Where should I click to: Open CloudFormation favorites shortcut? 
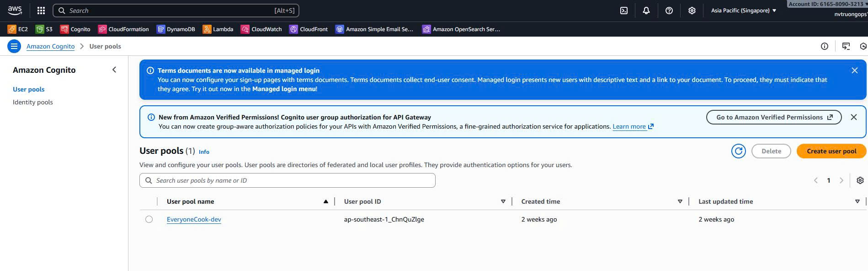pyautogui.click(x=123, y=29)
